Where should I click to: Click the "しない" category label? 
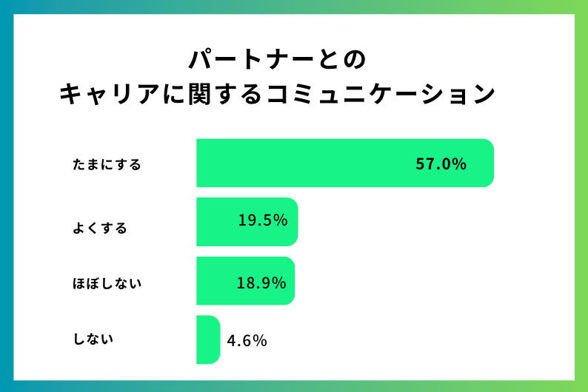(x=93, y=339)
